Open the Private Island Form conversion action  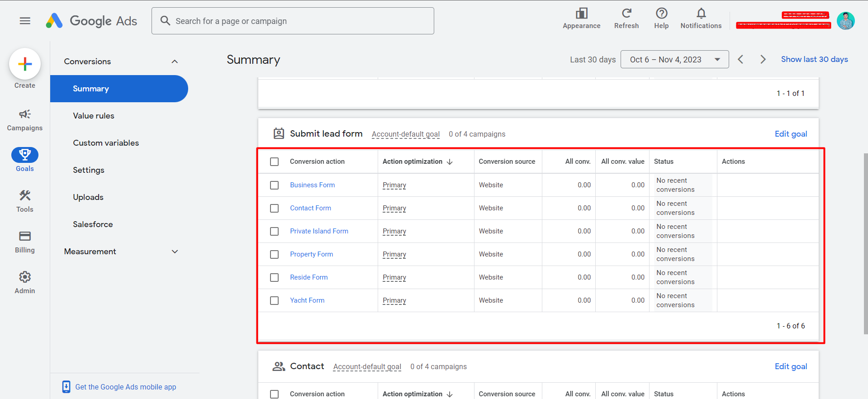point(319,231)
